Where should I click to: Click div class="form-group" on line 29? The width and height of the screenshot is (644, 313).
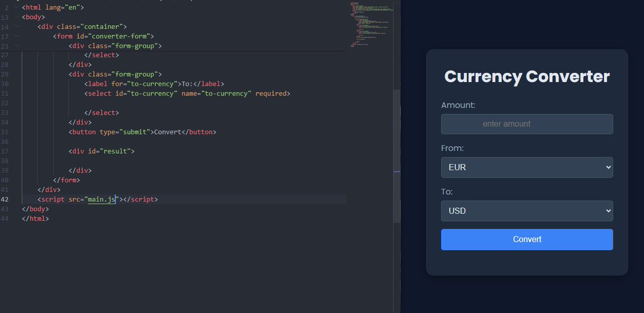click(115, 74)
